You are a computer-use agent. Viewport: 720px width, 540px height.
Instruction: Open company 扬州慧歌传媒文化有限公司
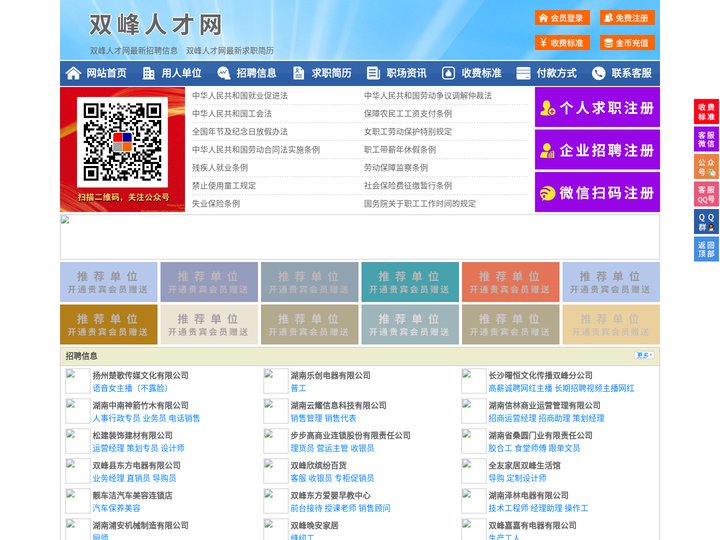tap(141, 375)
